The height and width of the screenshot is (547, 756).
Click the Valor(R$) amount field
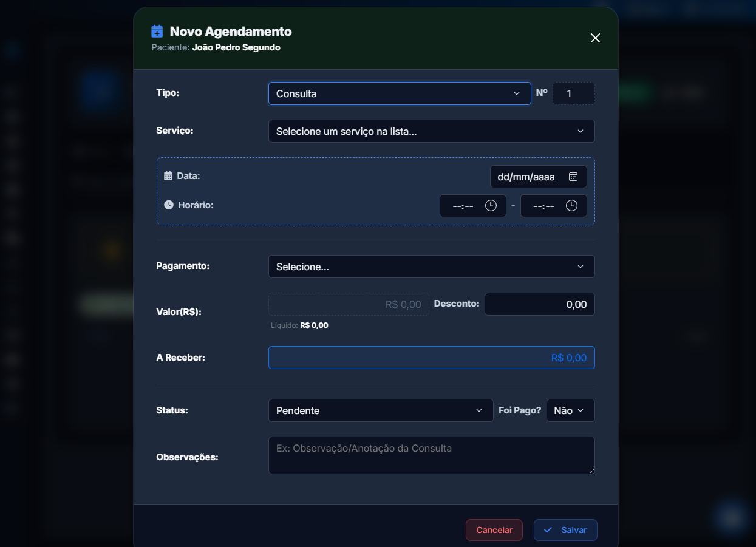click(349, 304)
